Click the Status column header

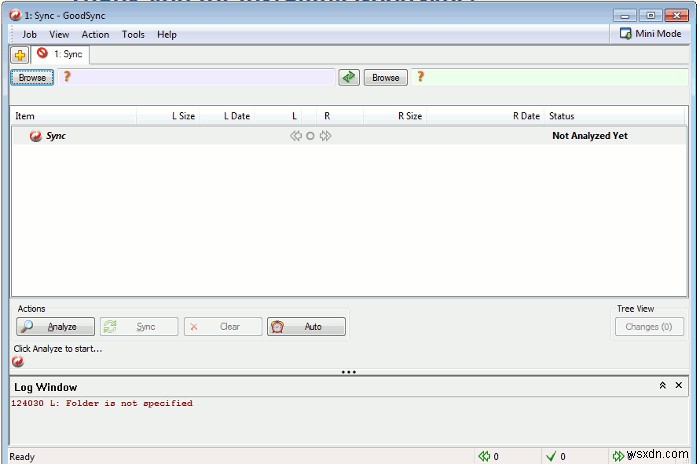[614, 116]
